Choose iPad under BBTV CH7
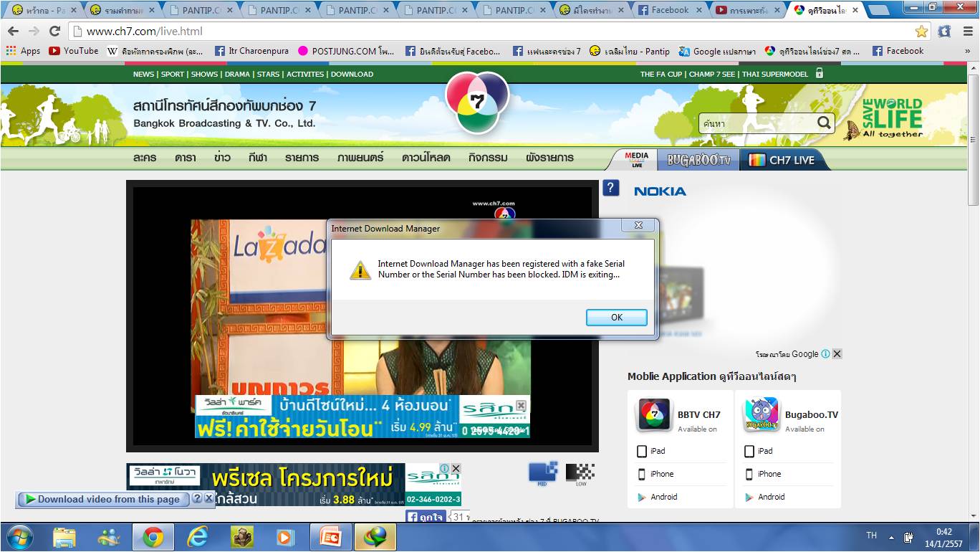This screenshot has height=552, width=980. (x=651, y=451)
